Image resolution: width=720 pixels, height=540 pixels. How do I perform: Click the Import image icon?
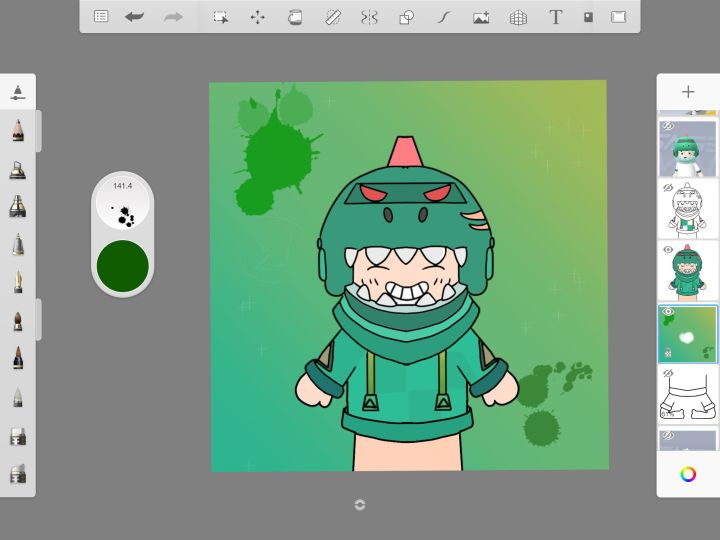pos(481,17)
